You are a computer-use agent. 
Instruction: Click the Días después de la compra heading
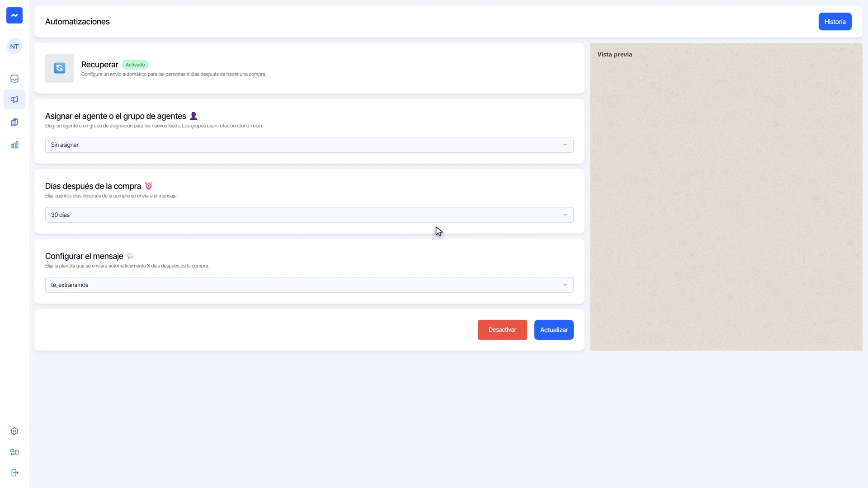coord(93,186)
